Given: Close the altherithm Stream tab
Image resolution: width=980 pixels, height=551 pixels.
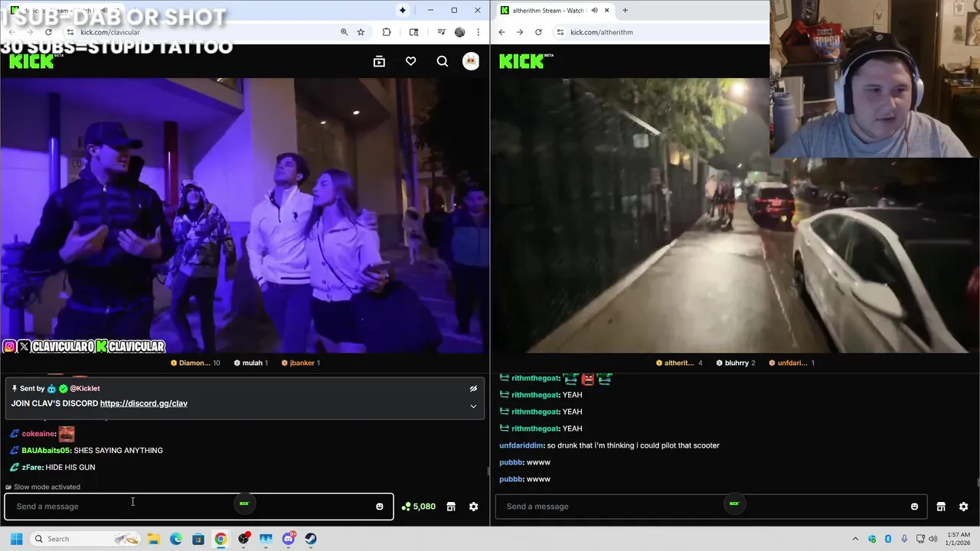Looking at the screenshot, I should tap(606, 11).
